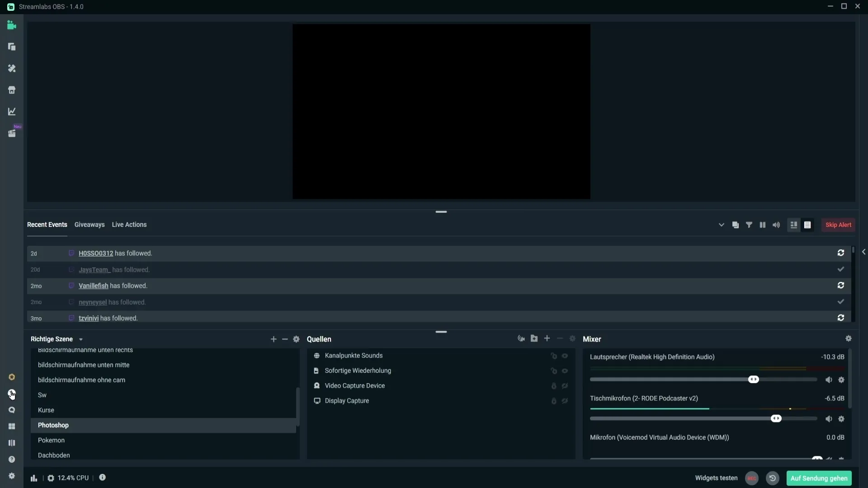Switch events to the list view
This screenshot has width=868, height=488.
[807, 225]
